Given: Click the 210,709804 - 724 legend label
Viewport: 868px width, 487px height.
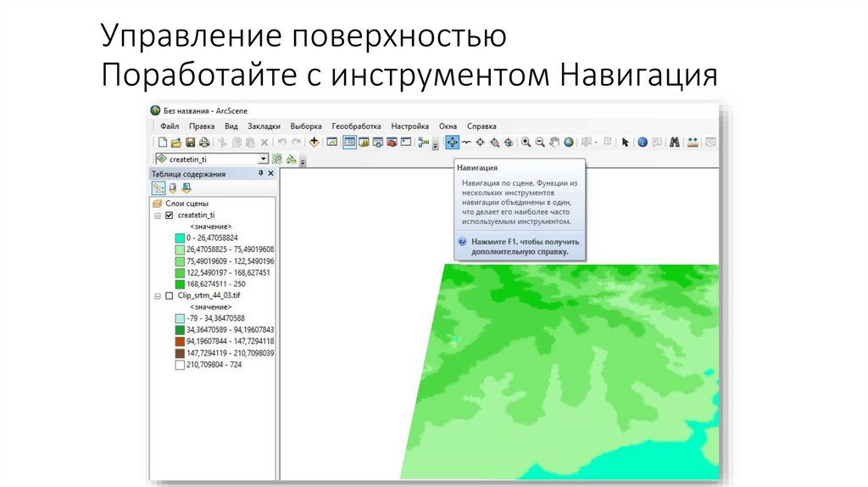Looking at the screenshot, I should pyautogui.click(x=214, y=365).
